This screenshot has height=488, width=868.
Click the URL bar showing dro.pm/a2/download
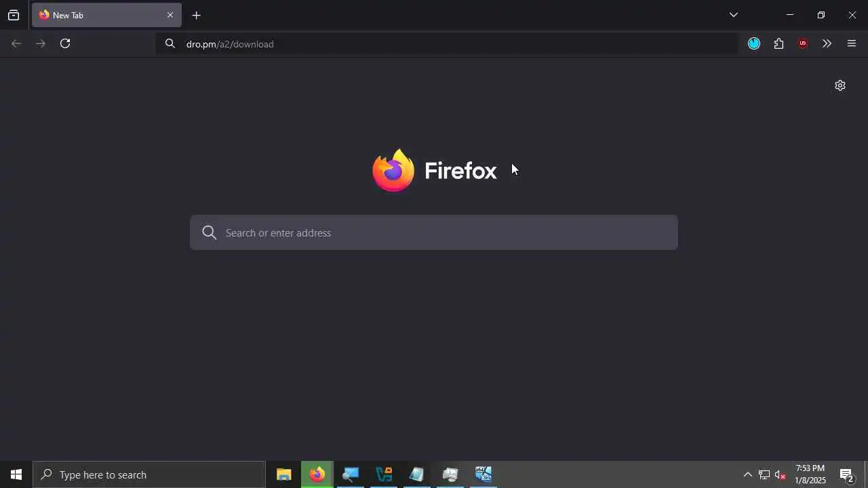point(448,43)
